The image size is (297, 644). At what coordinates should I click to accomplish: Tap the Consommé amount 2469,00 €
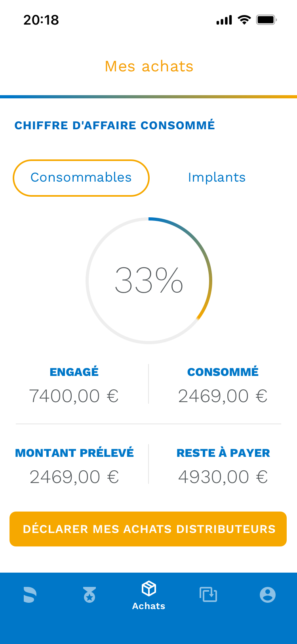(223, 396)
